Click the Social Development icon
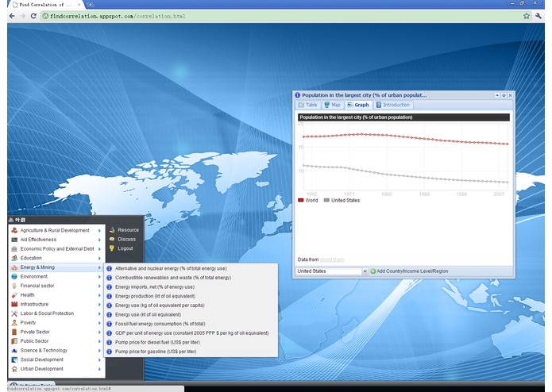Image resolution: width=552 pixels, height=392 pixels. (14, 359)
